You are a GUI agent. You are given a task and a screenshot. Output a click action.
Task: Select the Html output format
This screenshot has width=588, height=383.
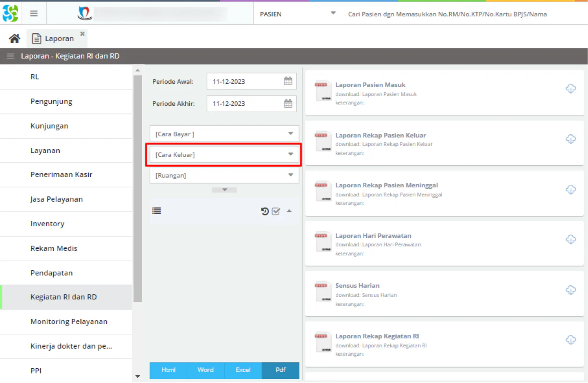(x=168, y=370)
